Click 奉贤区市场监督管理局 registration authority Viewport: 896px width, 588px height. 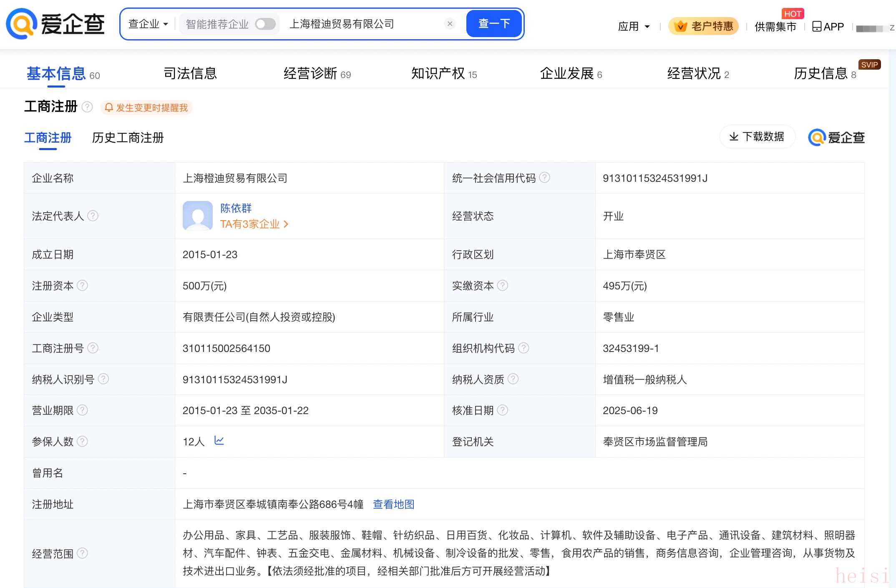(x=655, y=442)
